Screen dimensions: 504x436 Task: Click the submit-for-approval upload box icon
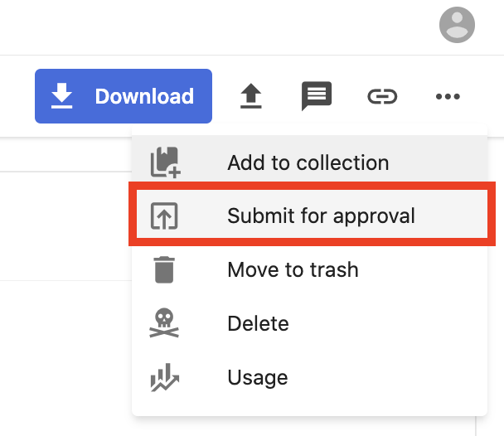pyautogui.click(x=164, y=216)
